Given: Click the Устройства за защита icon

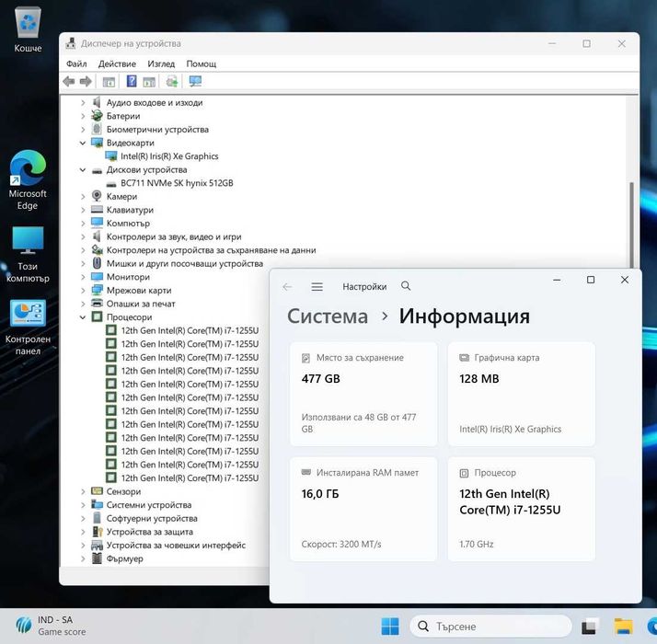Looking at the screenshot, I should [x=97, y=531].
